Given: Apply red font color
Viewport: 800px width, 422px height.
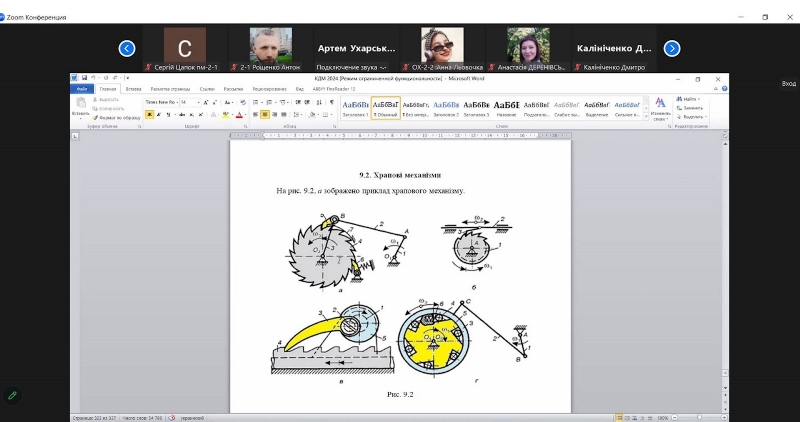Looking at the screenshot, I should tap(238, 115).
